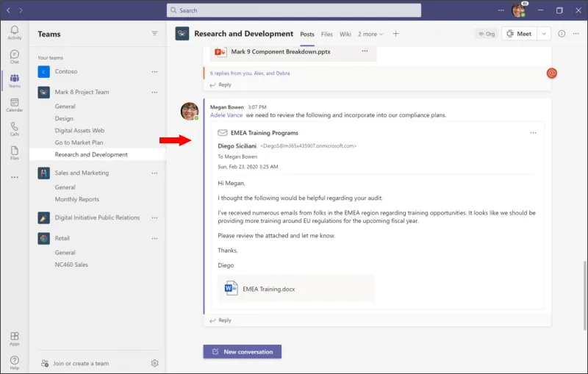The image size is (588, 374).
Task: Open the Monthly Reports channel
Action: pyautogui.click(x=77, y=199)
